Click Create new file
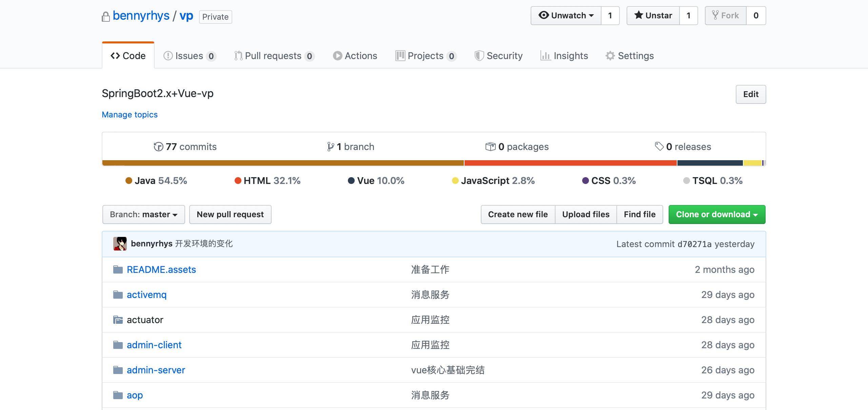868x410 pixels. tap(518, 215)
